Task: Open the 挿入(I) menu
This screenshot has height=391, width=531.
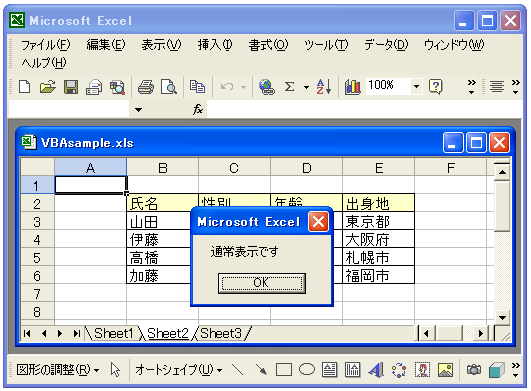Action: [215, 45]
